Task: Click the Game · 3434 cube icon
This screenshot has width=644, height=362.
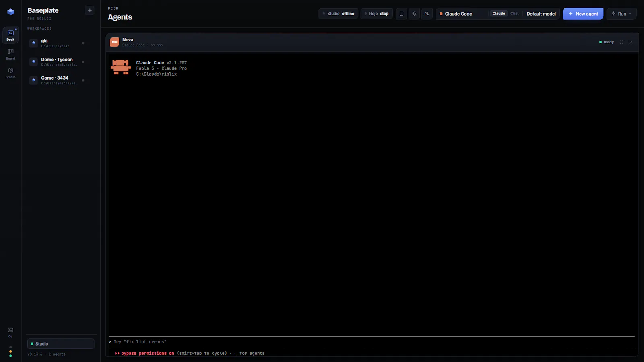Action: pos(34,80)
